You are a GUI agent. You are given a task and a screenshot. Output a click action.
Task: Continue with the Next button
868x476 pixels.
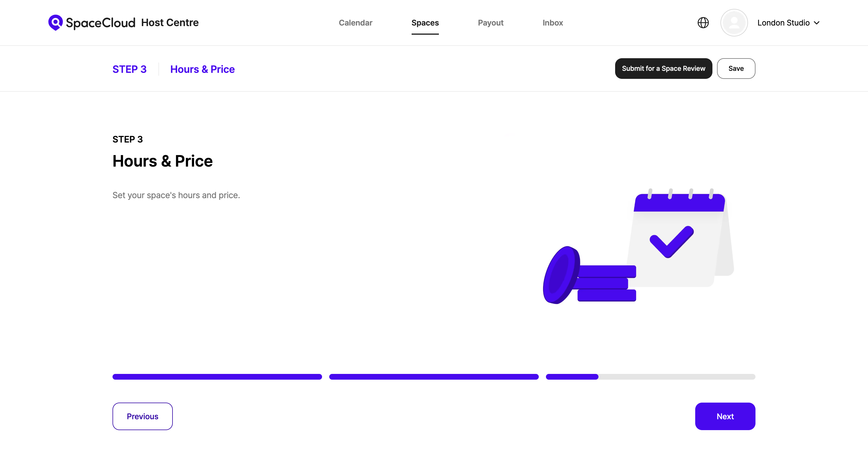(x=725, y=416)
